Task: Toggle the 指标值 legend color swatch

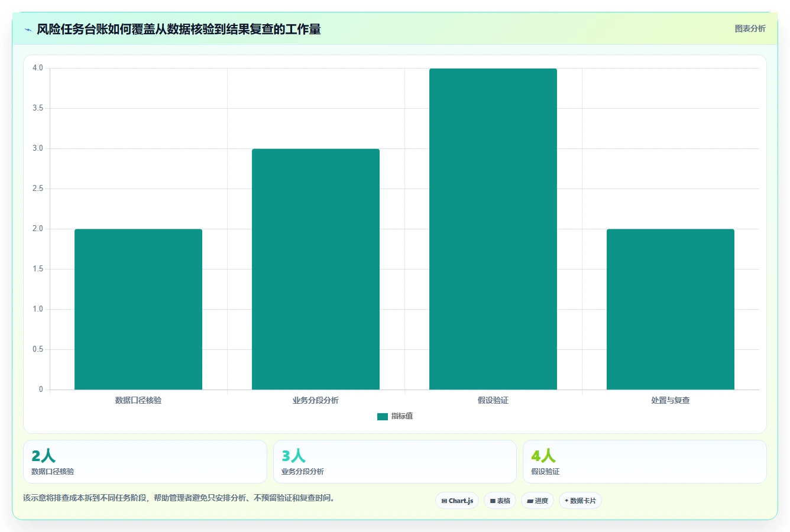Action: (x=383, y=416)
